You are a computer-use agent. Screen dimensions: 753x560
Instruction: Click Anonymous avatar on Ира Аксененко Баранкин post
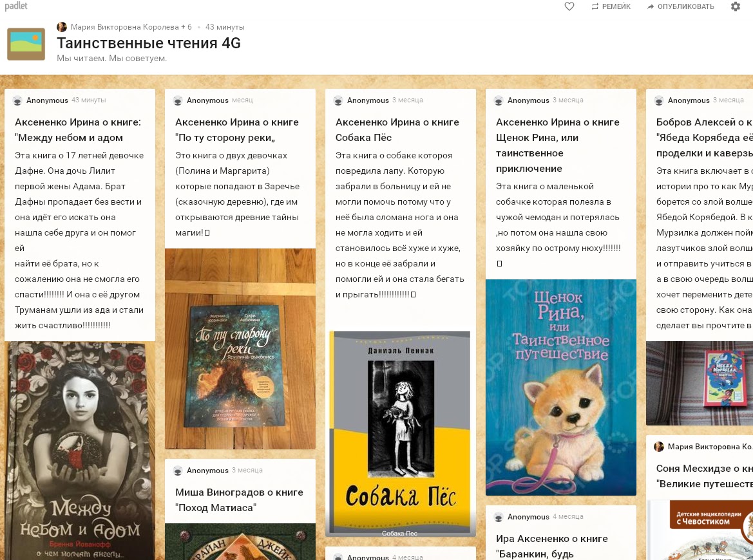tap(499, 517)
